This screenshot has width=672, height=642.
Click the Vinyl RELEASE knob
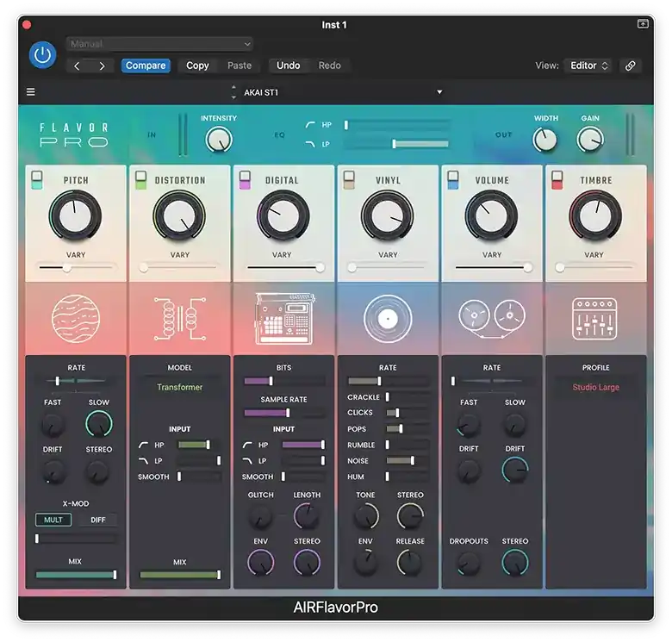(410, 562)
